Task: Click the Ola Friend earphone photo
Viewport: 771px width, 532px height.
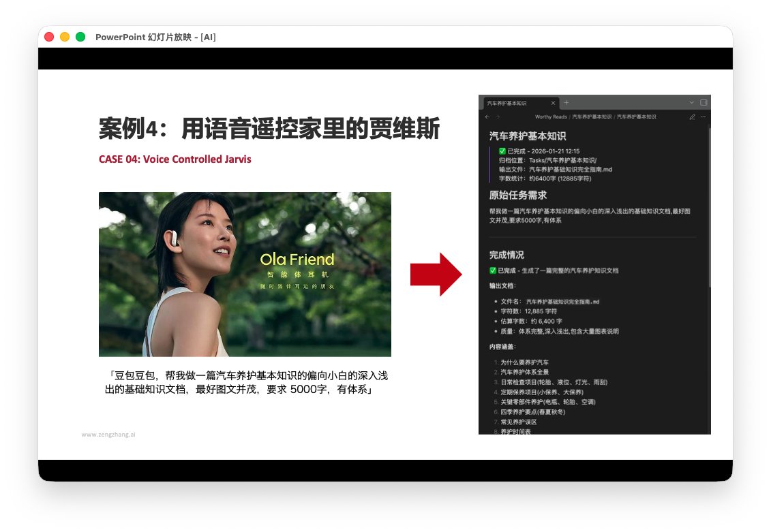Action: (x=245, y=274)
